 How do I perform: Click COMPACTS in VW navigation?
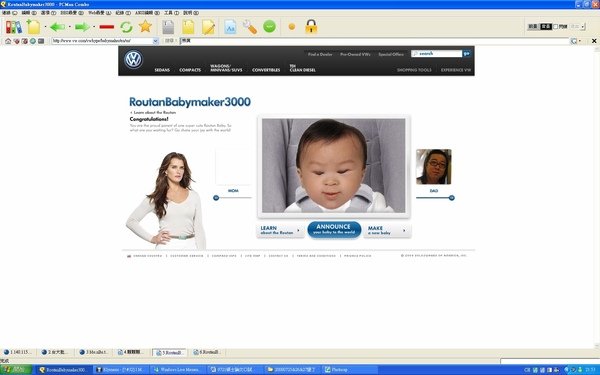click(190, 70)
